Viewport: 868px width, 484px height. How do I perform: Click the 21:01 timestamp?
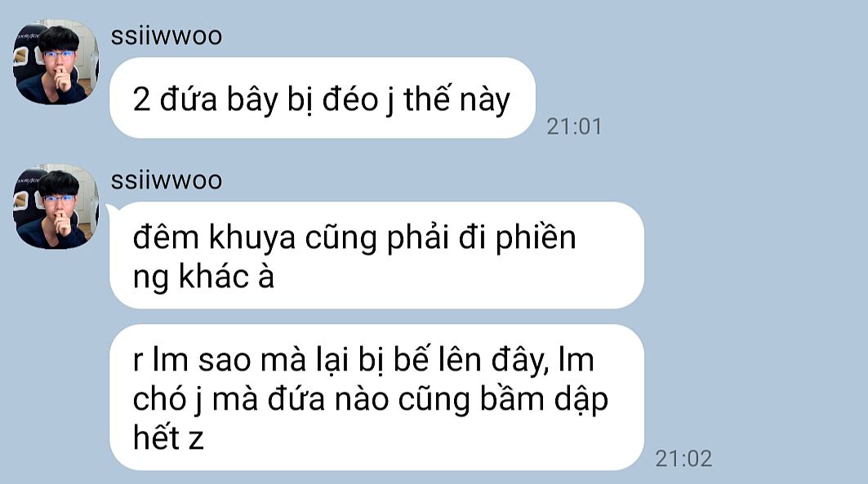coord(574,127)
